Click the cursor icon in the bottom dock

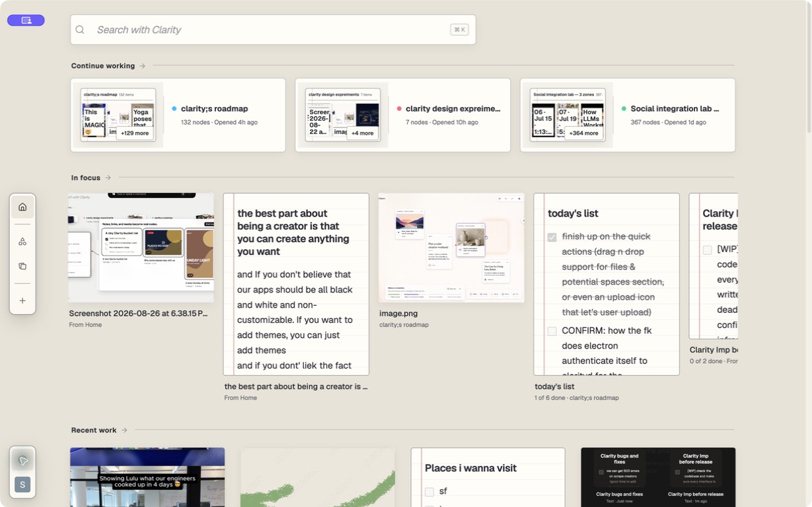point(22,461)
